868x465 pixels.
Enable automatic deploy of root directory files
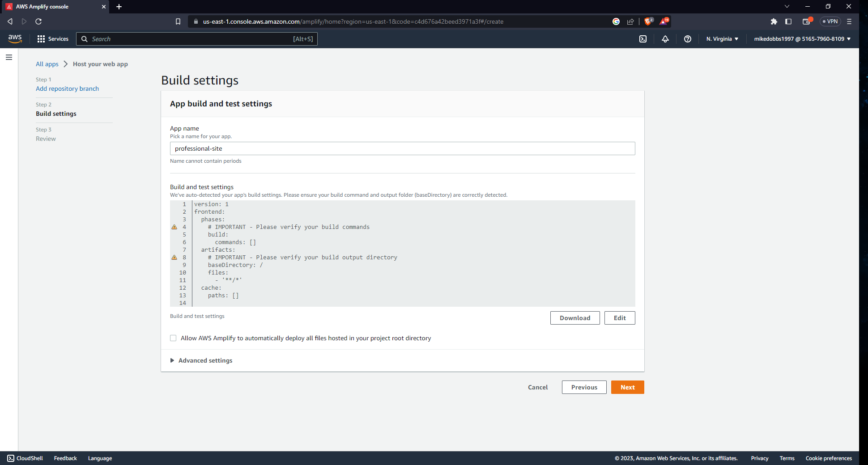173,338
